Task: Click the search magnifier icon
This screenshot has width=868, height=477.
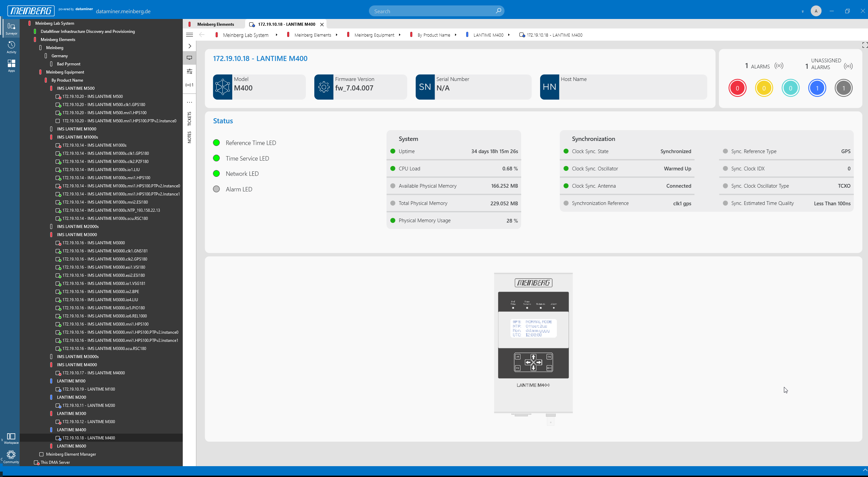Action: pos(498,11)
